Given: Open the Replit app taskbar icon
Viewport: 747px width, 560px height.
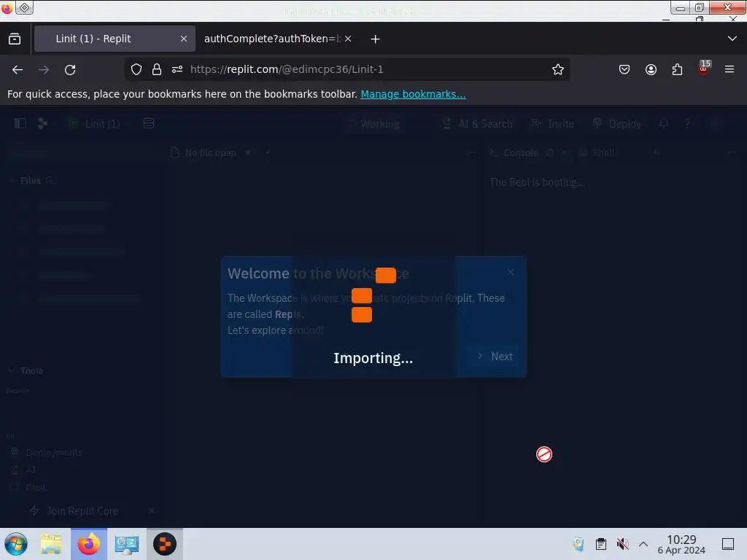Looking at the screenshot, I should pos(165,544).
